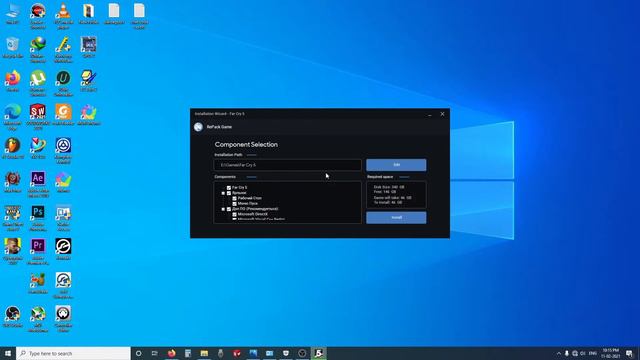Click the Install button

coord(396,218)
